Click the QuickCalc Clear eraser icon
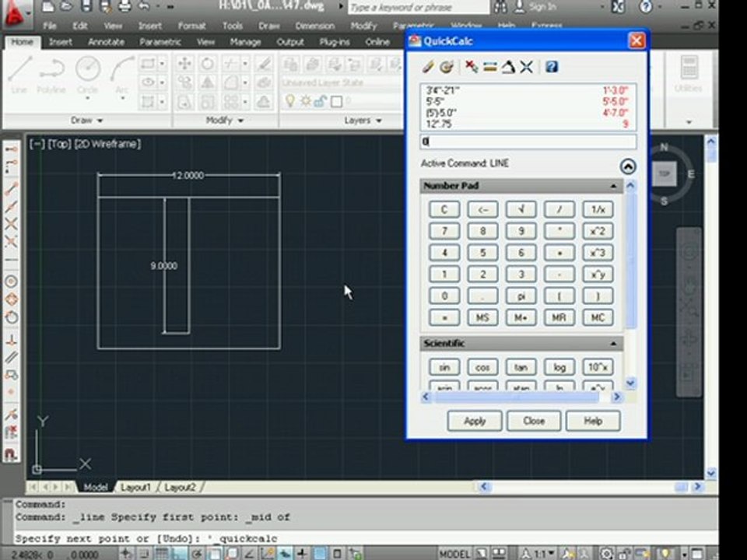Viewport: 747px width, 560px height. coord(427,67)
